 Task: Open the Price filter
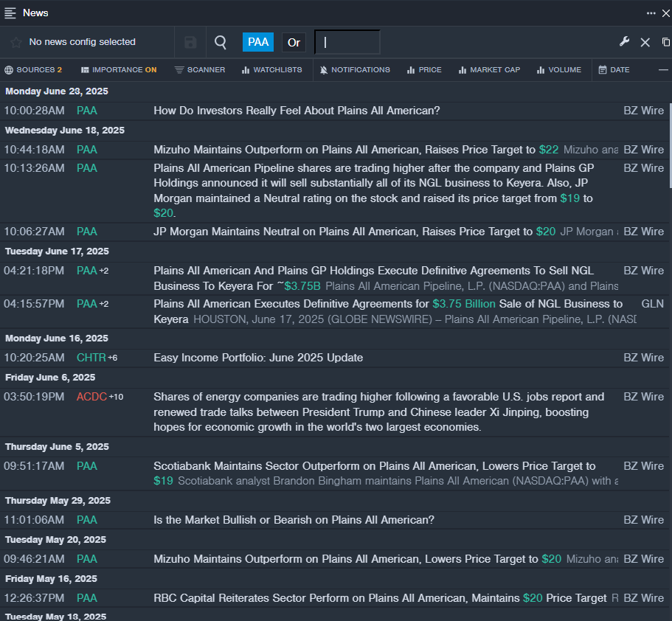point(424,70)
